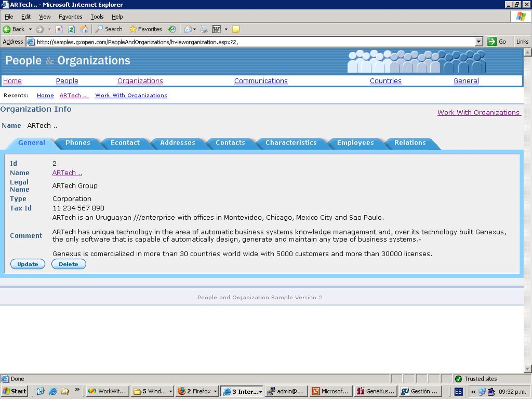Select the General tab
Screen dimensions: 532x399
pyautogui.click(x=32, y=143)
